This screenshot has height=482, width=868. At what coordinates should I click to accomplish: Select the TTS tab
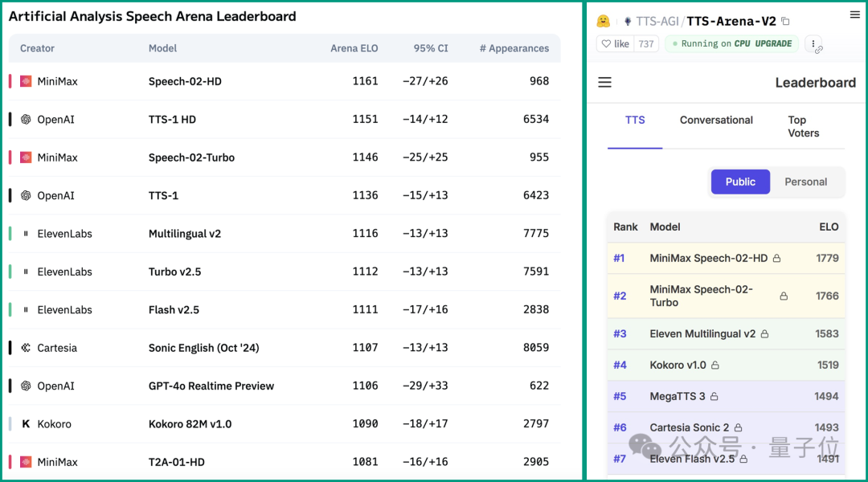coord(635,120)
